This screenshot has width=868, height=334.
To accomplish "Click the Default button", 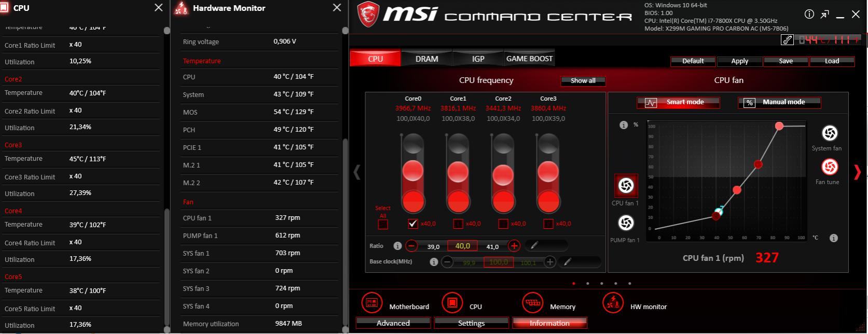I will [x=693, y=61].
